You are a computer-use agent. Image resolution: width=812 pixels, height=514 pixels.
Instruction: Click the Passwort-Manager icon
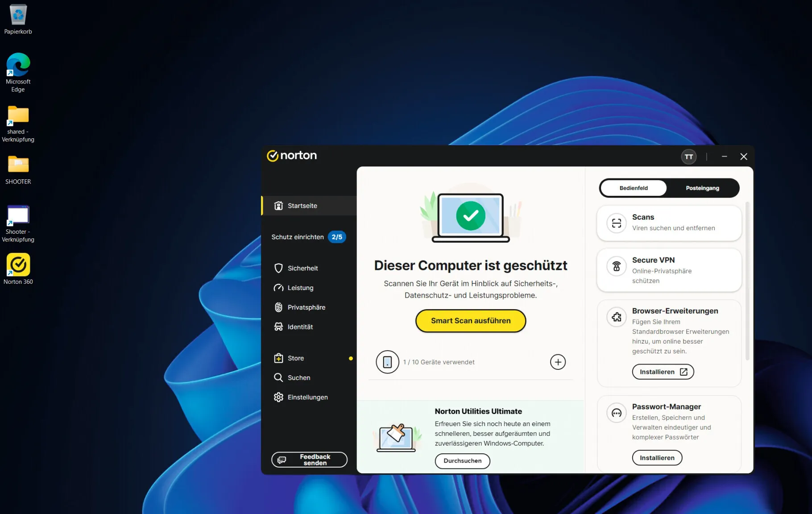pos(616,413)
